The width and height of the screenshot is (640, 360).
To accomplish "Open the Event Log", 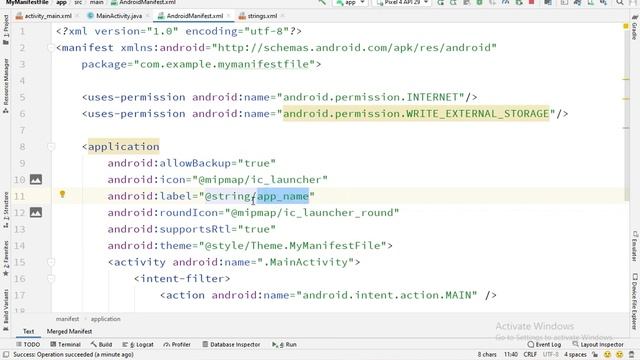I will click(x=544, y=344).
